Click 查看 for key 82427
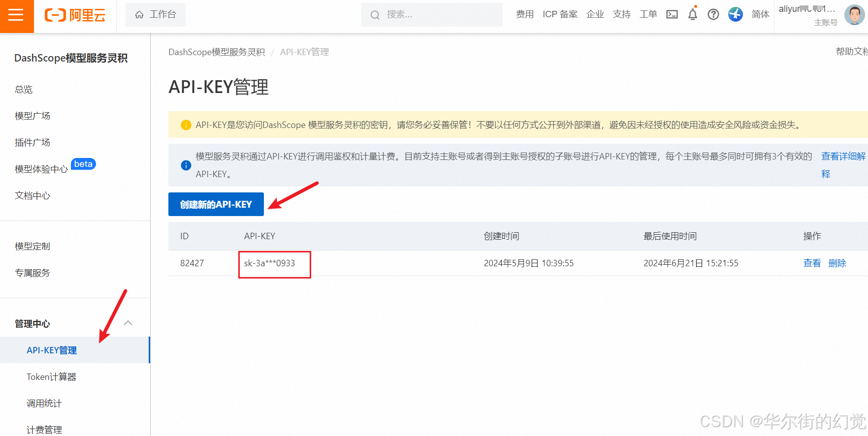 812,263
